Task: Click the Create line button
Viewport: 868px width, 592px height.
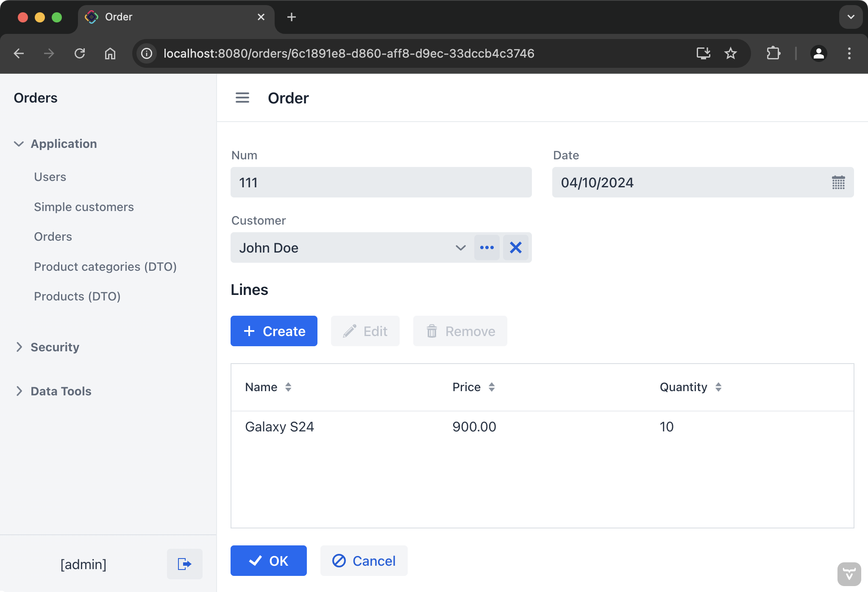Action: pos(274,331)
